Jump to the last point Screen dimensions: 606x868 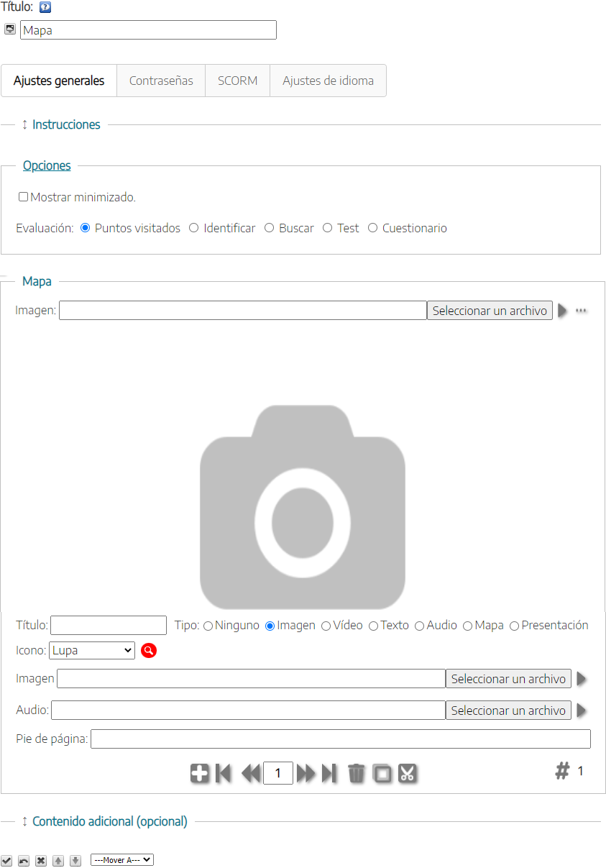click(x=329, y=773)
